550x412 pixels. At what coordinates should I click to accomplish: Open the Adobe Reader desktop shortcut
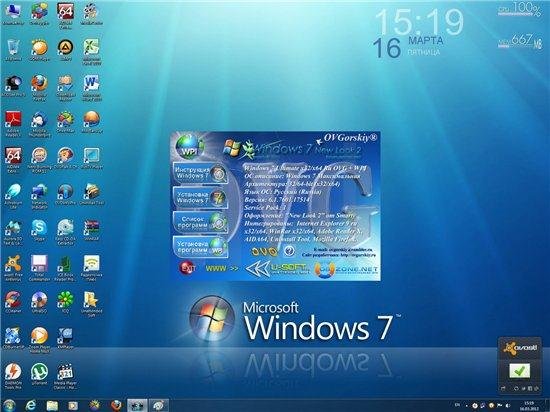coord(13,123)
